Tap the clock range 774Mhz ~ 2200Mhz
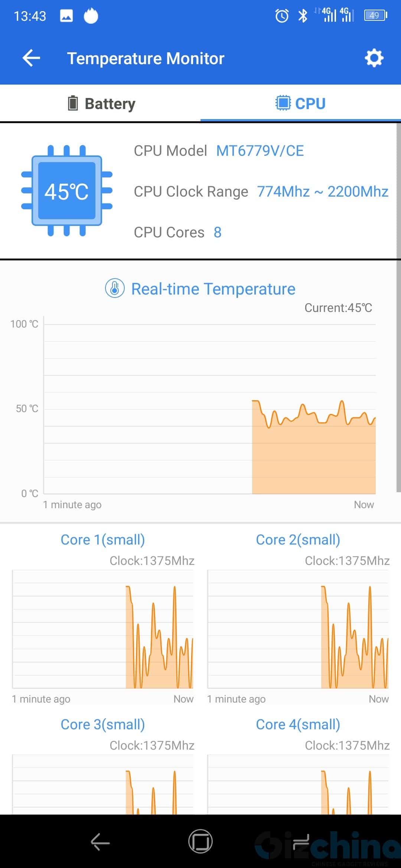401x868 pixels. coord(323,192)
